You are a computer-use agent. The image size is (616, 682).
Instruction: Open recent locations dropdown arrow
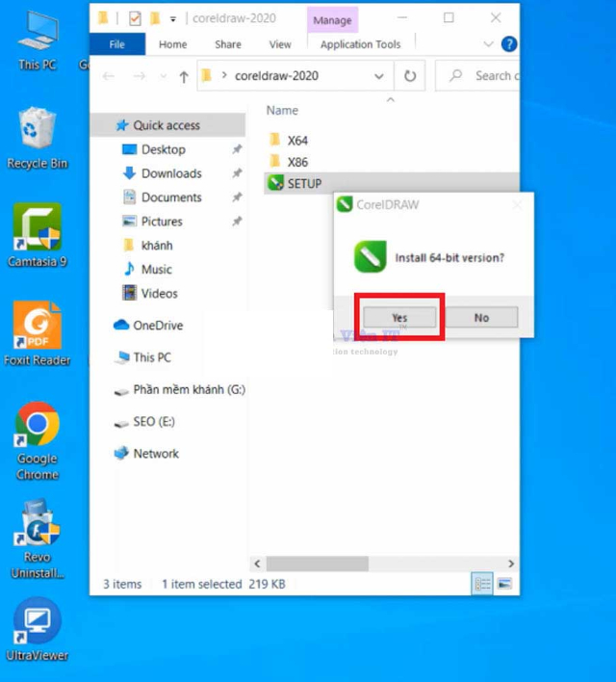click(164, 76)
